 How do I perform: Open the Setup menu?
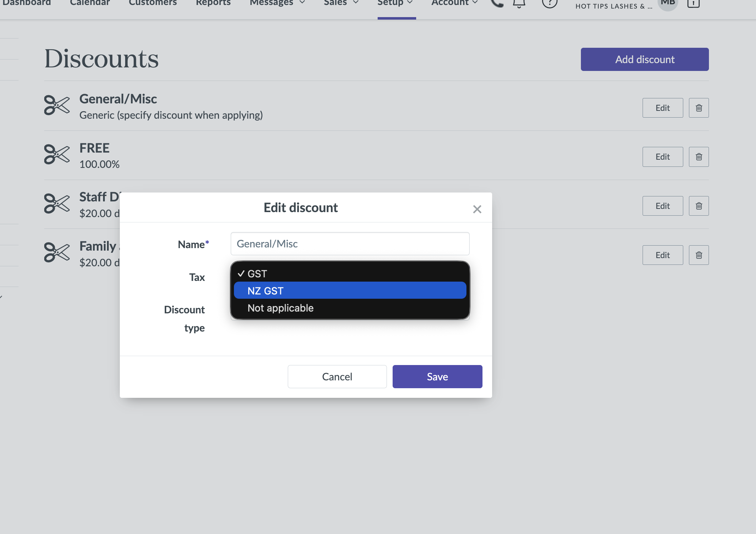click(395, 3)
